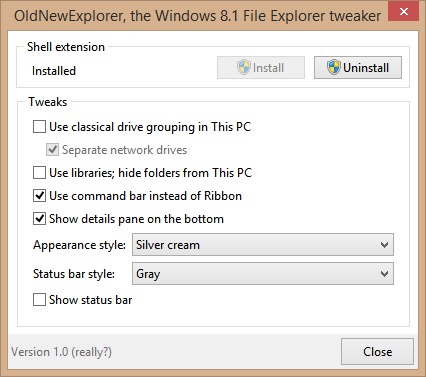426x377 pixels.
Task: Click the Appearance style: label
Action: pyautogui.click(x=79, y=245)
